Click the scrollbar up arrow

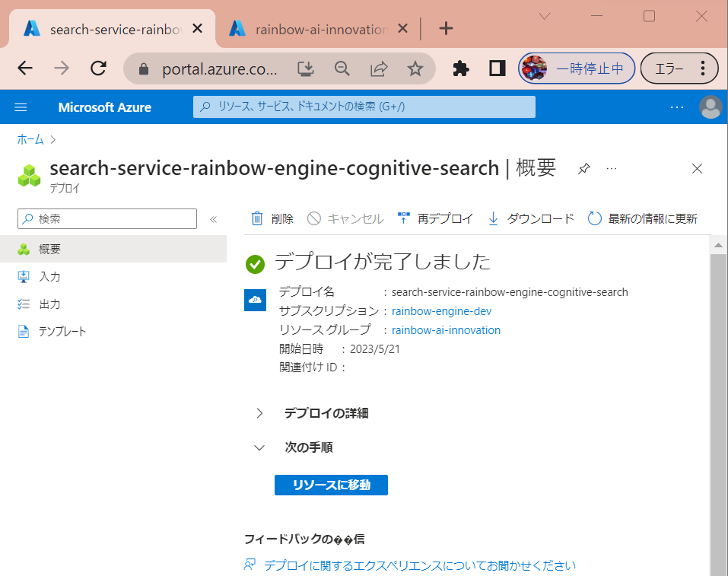click(718, 245)
